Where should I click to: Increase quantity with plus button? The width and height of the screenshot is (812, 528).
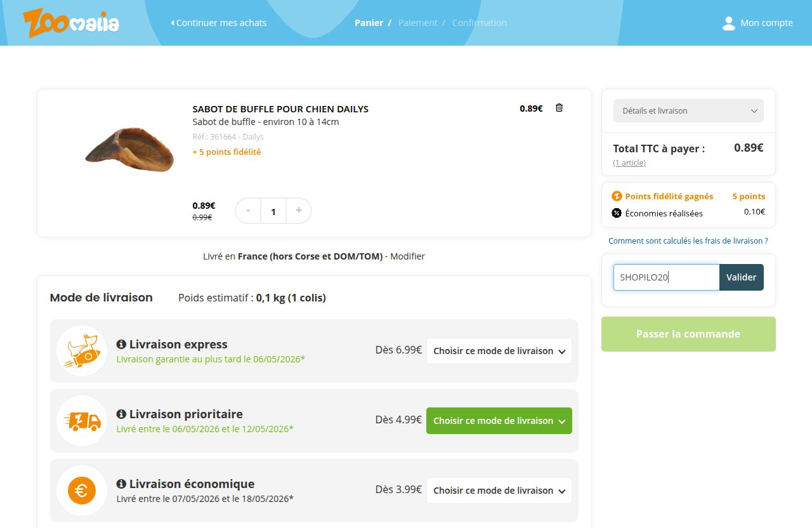tap(299, 211)
